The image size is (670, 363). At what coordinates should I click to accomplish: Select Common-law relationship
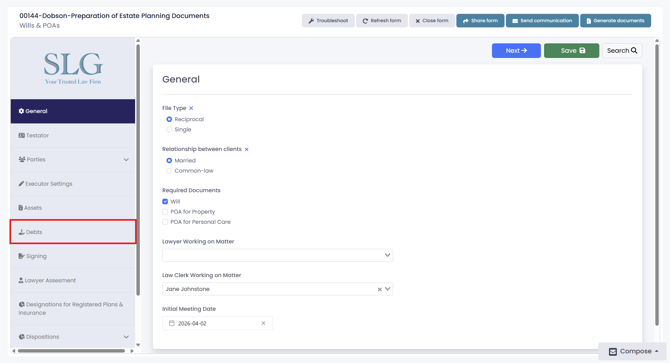point(169,171)
